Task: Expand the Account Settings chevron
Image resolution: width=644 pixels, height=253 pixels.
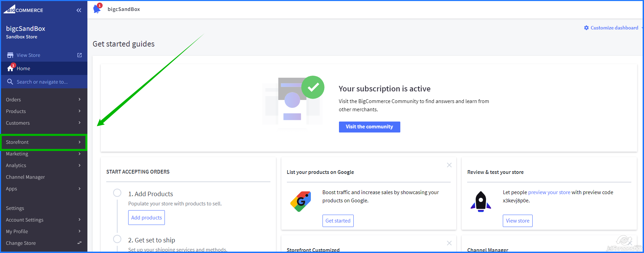Action: [80, 220]
